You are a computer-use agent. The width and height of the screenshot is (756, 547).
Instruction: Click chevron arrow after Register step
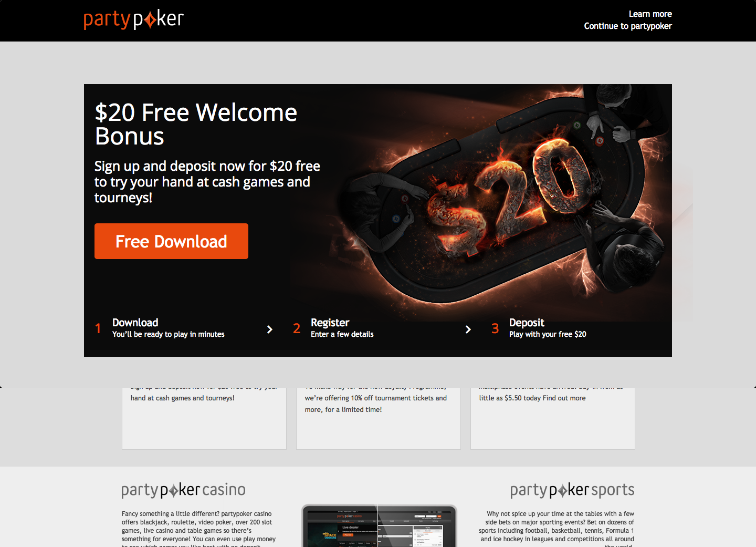click(468, 329)
